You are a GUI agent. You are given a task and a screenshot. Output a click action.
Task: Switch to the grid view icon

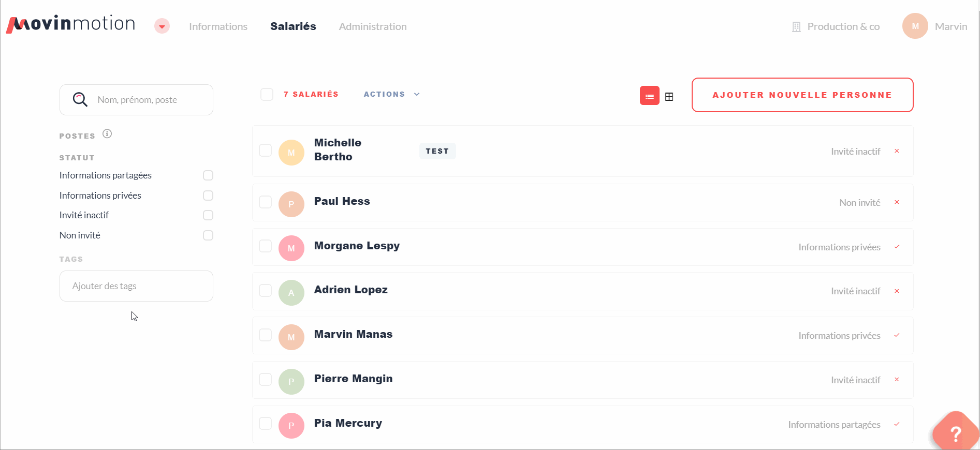pyautogui.click(x=669, y=97)
